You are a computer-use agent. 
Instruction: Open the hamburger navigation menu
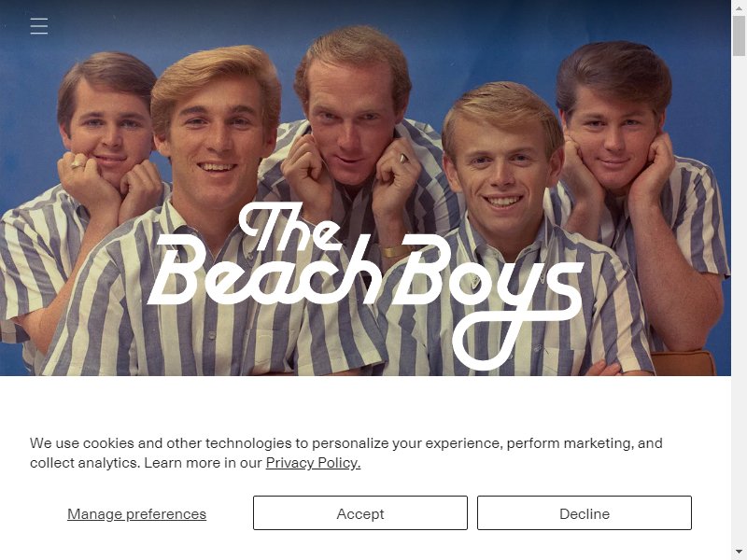(38, 26)
